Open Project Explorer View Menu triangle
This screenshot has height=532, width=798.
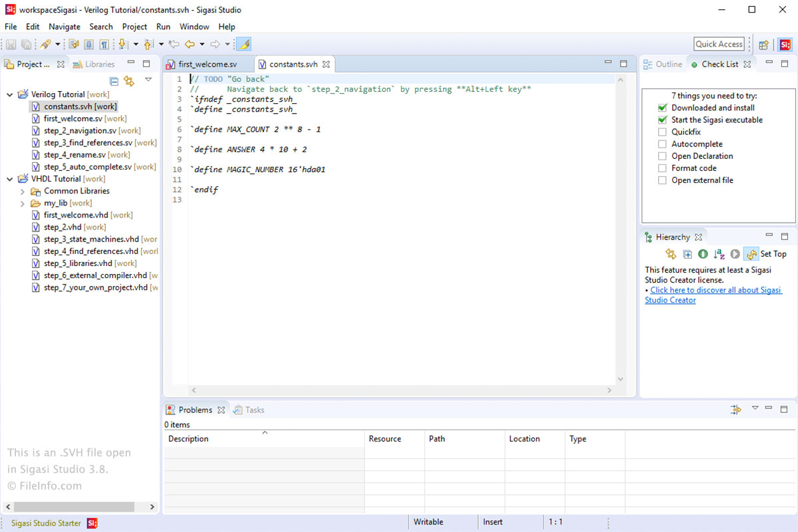point(148,80)
